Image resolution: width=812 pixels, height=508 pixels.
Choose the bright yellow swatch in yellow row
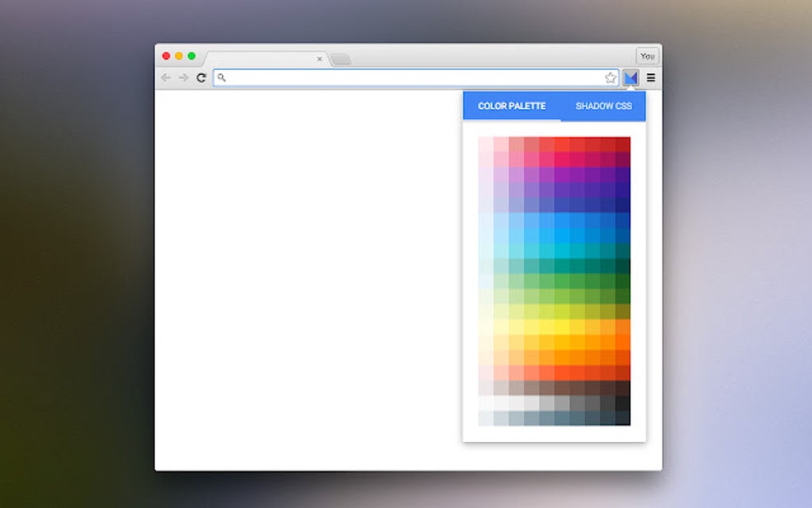tap(562, 326)
